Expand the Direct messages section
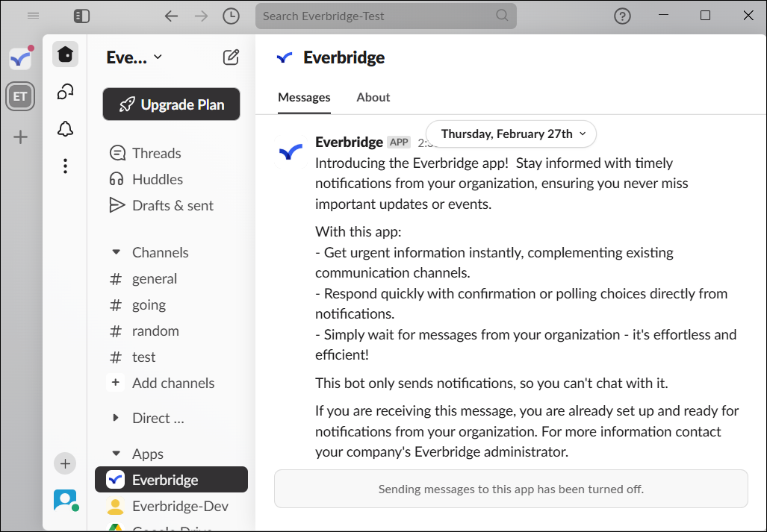 116,418
